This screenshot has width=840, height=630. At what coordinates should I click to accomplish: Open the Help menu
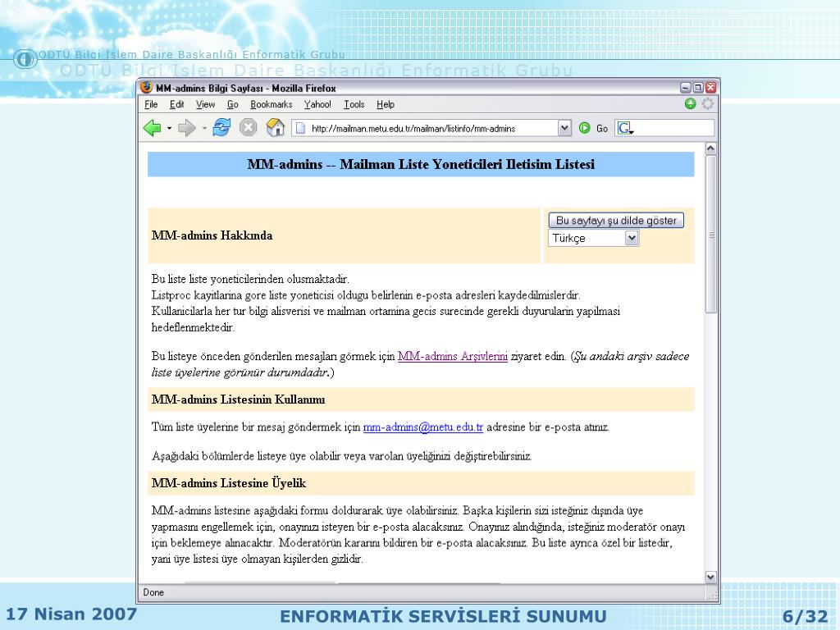point(386,104)
